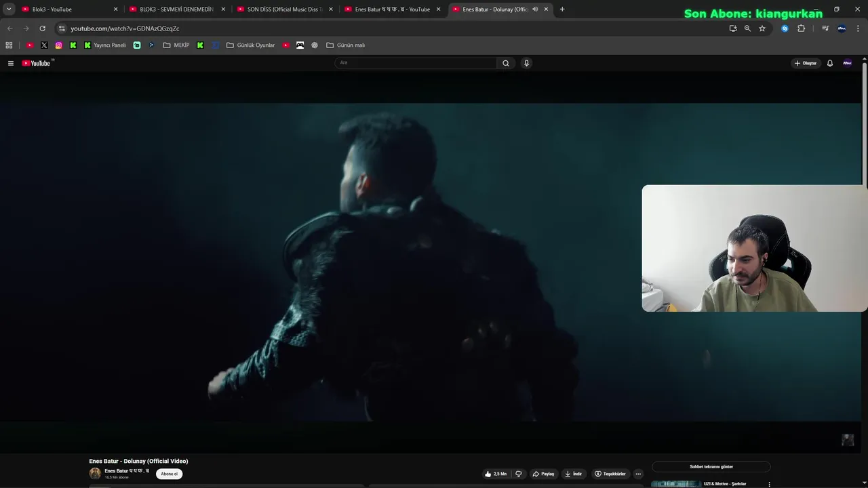Focus the YouTube Ara search field
Image resolution: width=868 pixels, height=488 pixels.
click(416, 63)
